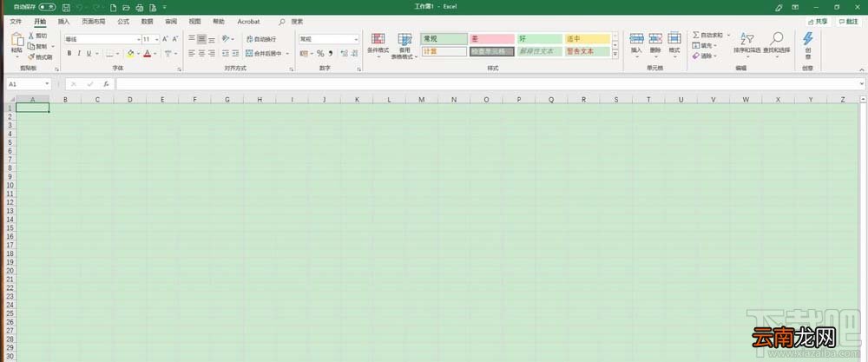Open the Acrobat ribbon tab
The height and width of the screenshot is (362, 868).
pos(248,22)
